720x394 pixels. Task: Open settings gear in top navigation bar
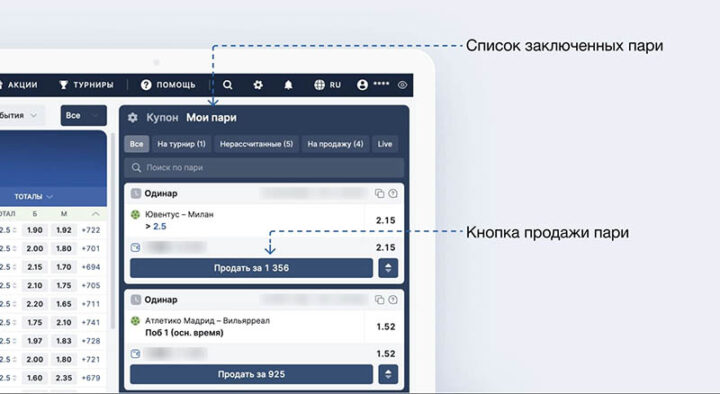(258, 85)
